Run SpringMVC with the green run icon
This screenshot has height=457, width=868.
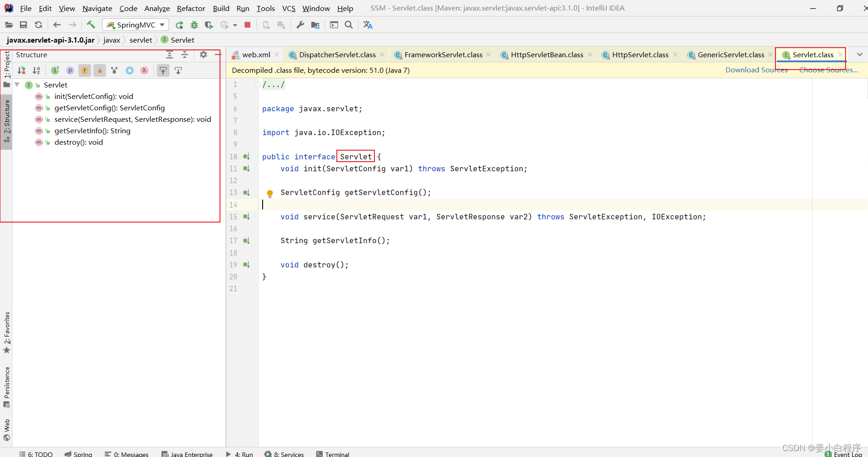pyautogui.click(x=180, y=25)
